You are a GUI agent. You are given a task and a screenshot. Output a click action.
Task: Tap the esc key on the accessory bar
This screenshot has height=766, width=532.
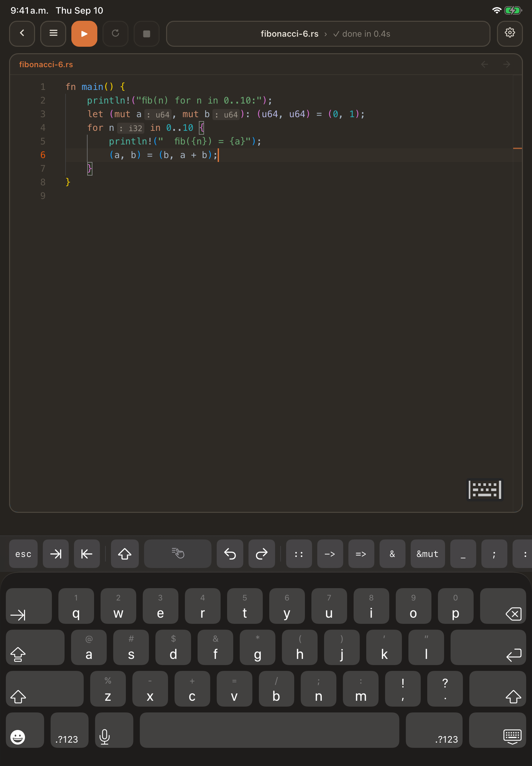(x=23, y=554)
